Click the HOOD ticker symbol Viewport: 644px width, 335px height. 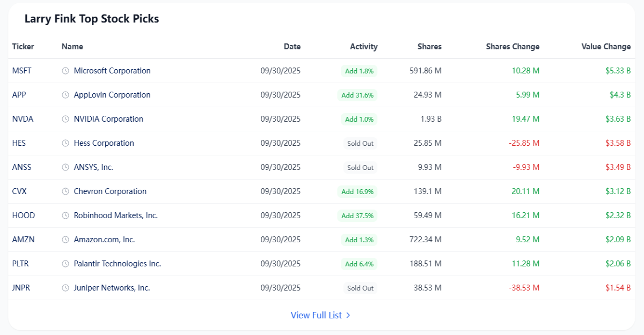[24, 215]
